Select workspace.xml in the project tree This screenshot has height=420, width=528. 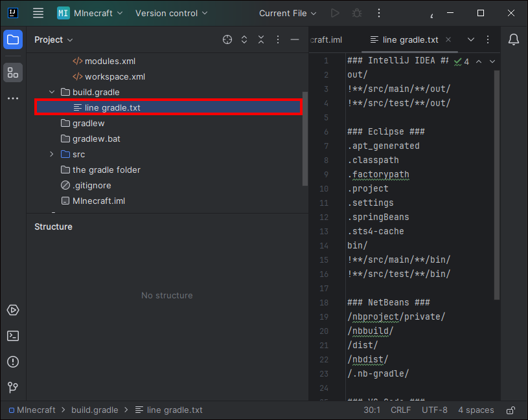[x=115, y=76]
